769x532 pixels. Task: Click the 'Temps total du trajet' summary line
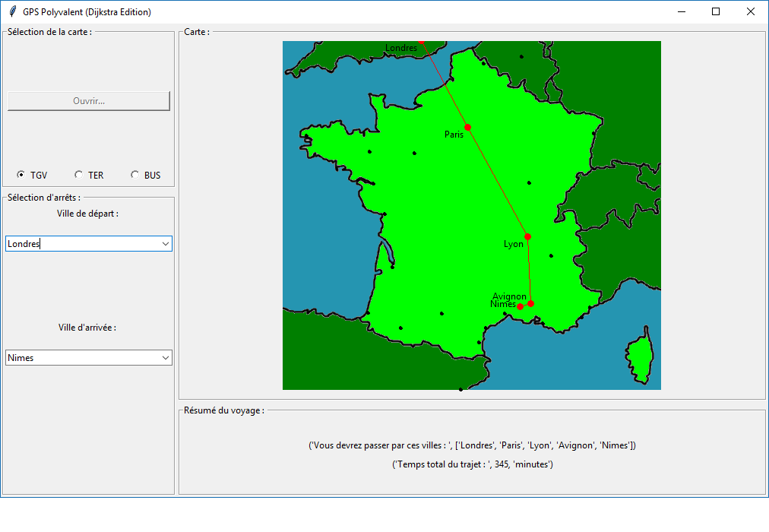point(473,464)
